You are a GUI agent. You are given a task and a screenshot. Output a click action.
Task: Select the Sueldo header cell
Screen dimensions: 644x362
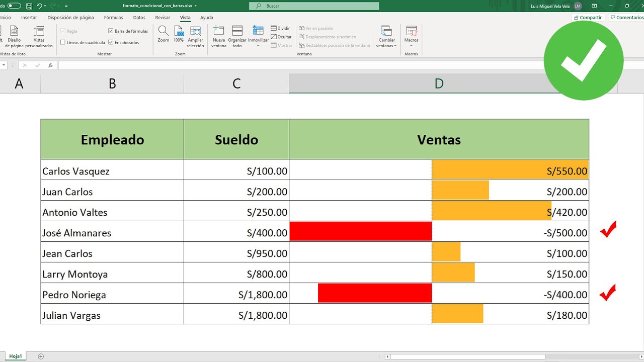click(x=236, y=139)
